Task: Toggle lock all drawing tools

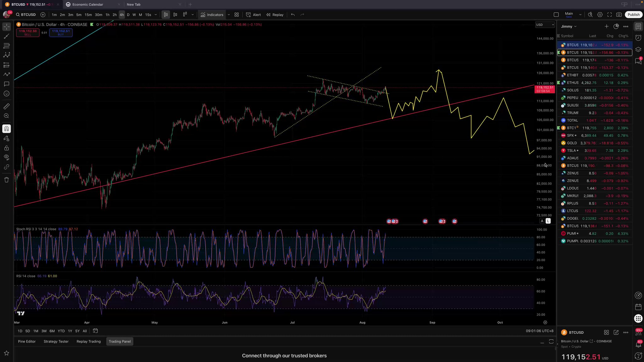Action: [x=6, y=148]
